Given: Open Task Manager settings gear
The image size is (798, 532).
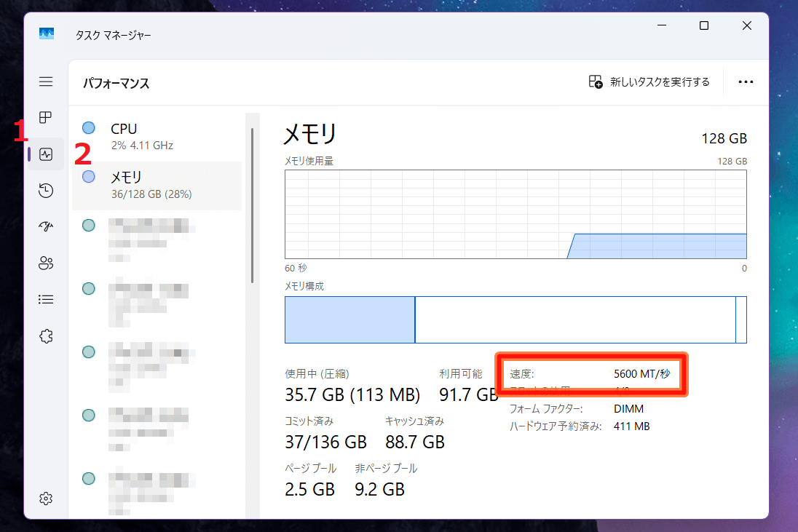Looking at the screenshot, I should point(46,498).
